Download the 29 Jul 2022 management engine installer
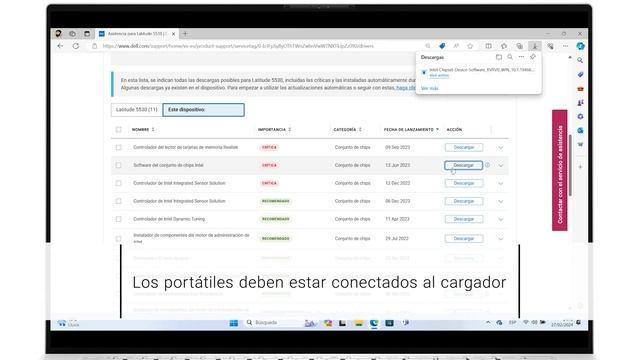Screen dimensions: 640x360 [x=464, y=238]
